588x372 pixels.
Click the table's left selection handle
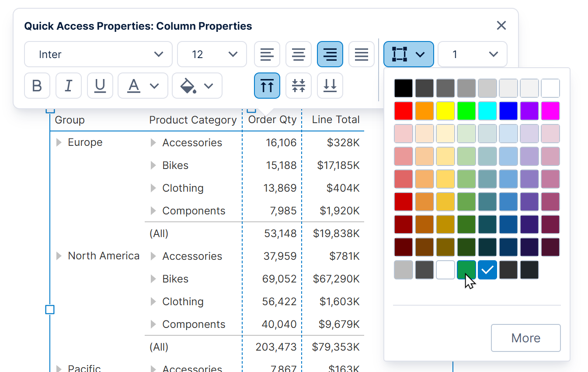coord(49,309)
